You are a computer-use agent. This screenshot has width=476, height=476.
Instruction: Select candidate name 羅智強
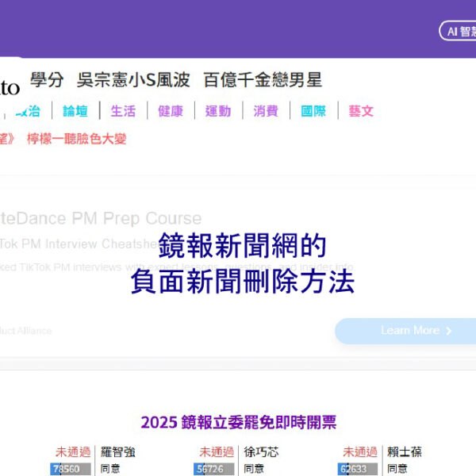117,451
